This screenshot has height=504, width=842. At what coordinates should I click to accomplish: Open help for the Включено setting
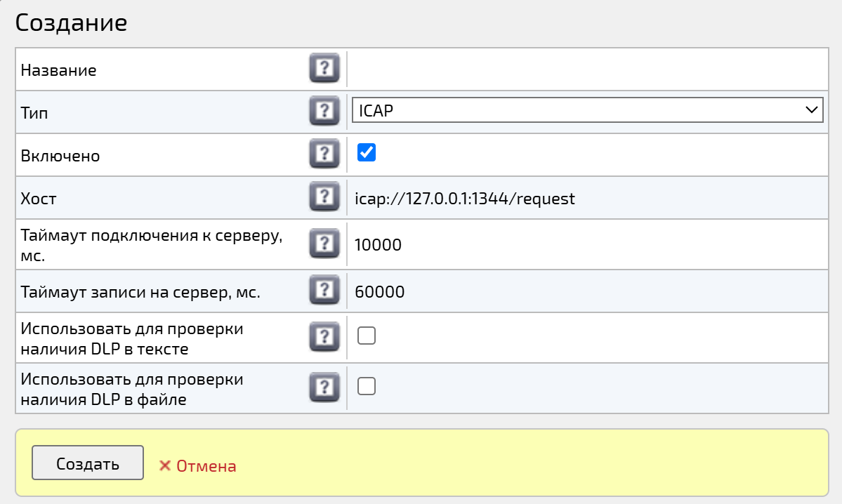pyautogui.click(x=324, y=154)
